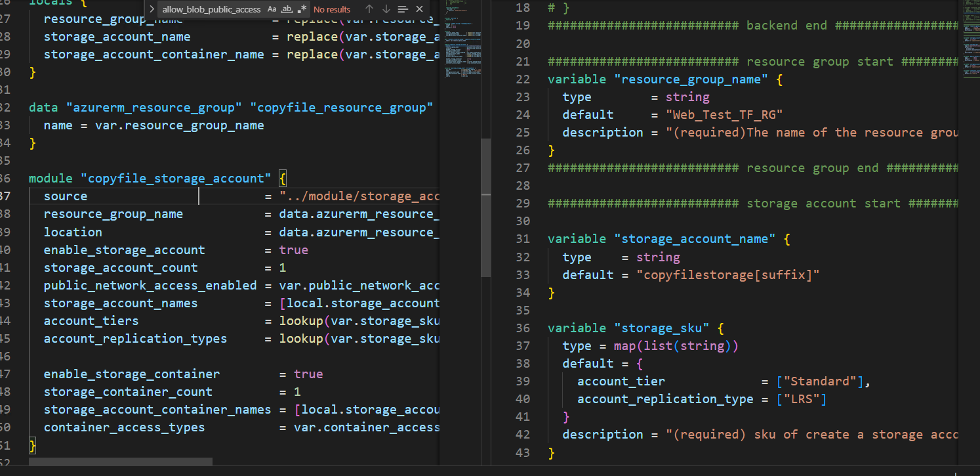The height and width of the screenshot is (476, 980).
Task: Click 'container_access_types' argument name
Action: pyautogui.click(x=125, y=427)
